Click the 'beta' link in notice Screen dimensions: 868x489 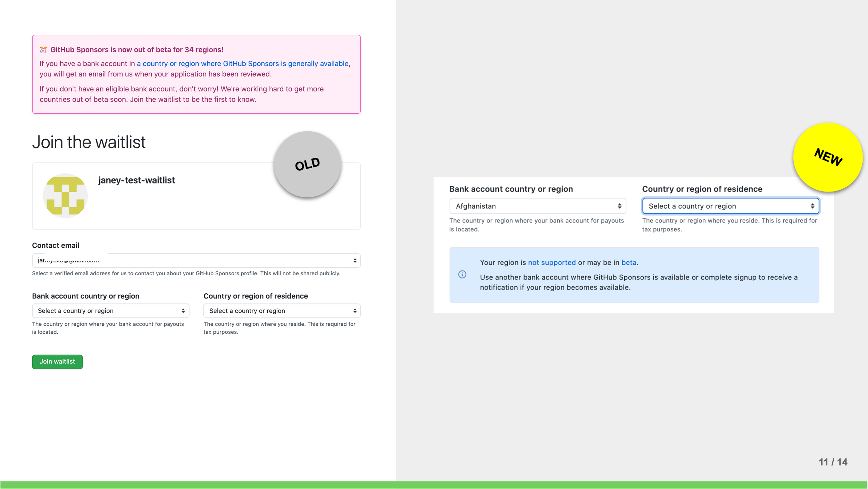tap(629, 263)
